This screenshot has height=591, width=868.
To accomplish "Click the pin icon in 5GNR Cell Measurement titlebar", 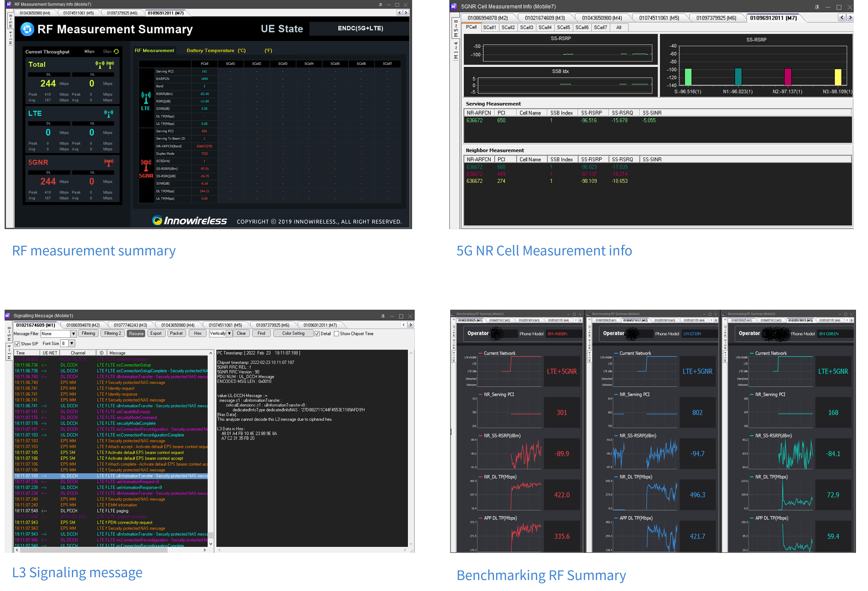I will pos(817,7).
